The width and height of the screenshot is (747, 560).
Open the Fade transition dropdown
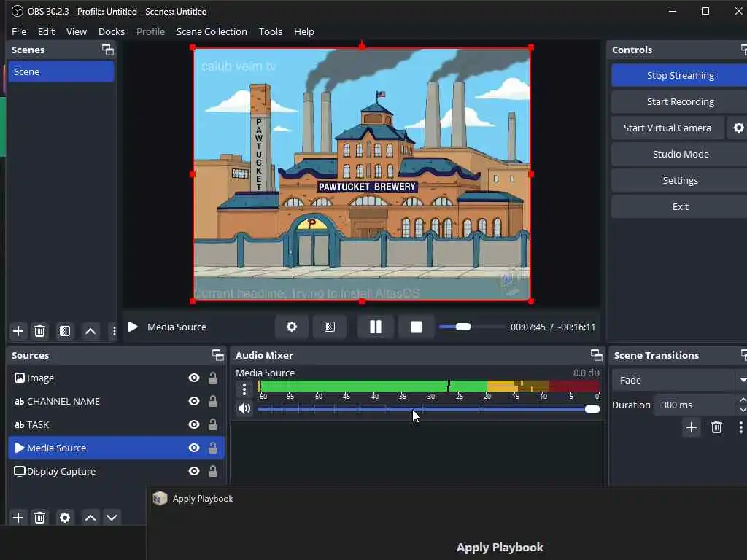pos(679,380)
